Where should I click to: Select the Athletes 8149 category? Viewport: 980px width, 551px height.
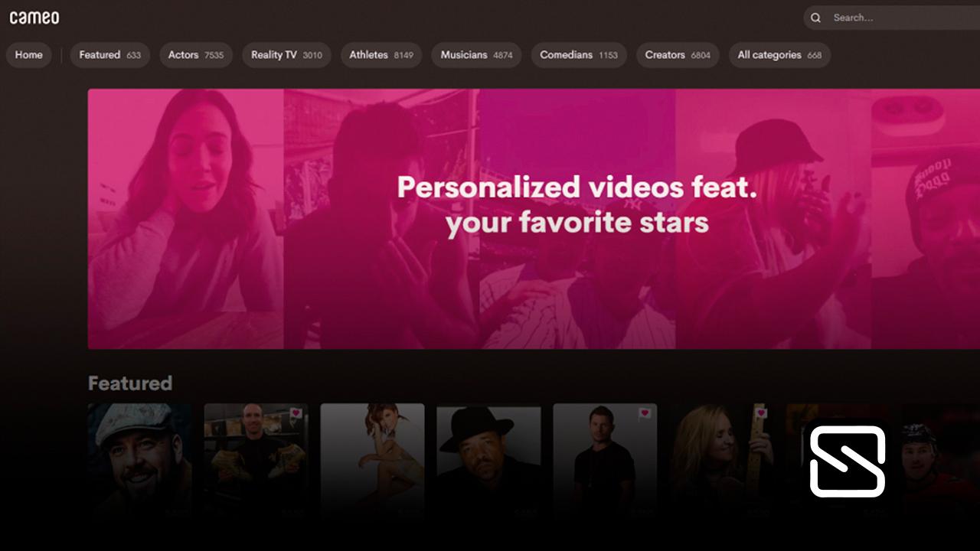click(381, 54)
